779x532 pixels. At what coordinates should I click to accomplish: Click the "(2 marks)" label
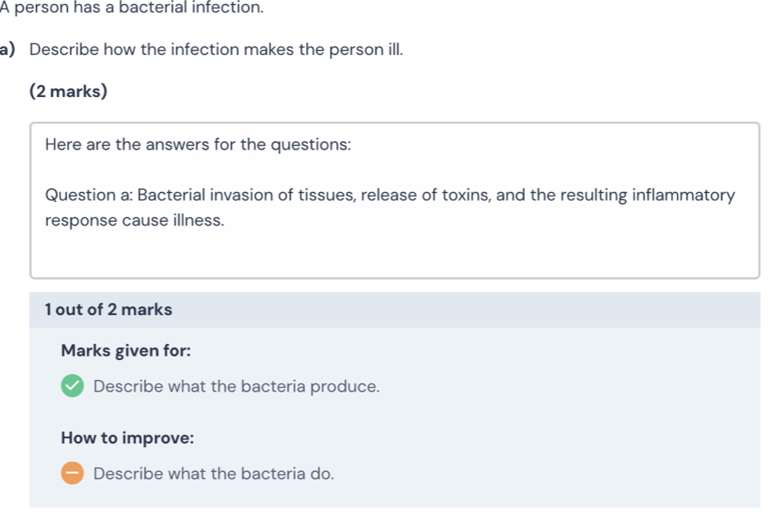click(68, 91)
